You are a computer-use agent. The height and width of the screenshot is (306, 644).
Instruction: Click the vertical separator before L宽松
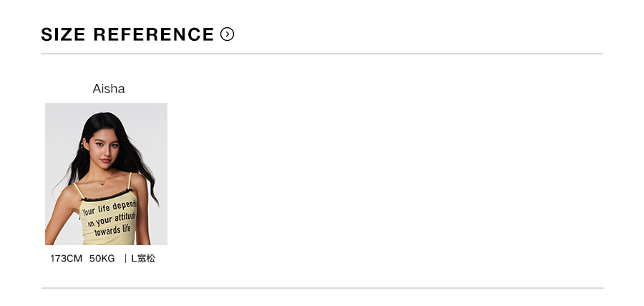[x=125, y=259]
